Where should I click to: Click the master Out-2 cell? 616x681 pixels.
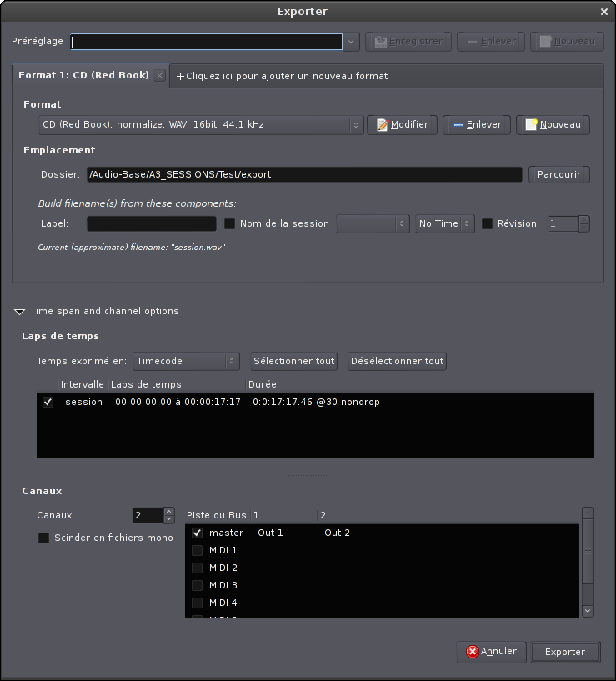(x=337, y=533)
